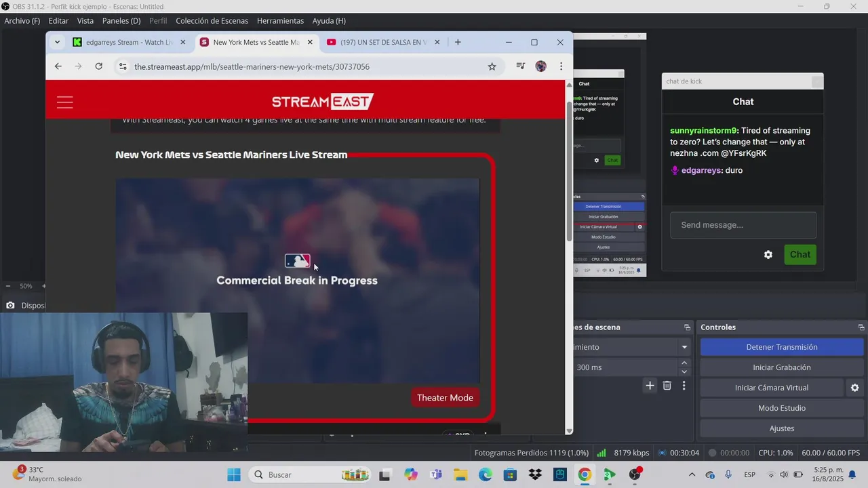Screen dimensions: 868x488
Task: Open new tab in Chrome
Action: [x=458, y=42]
